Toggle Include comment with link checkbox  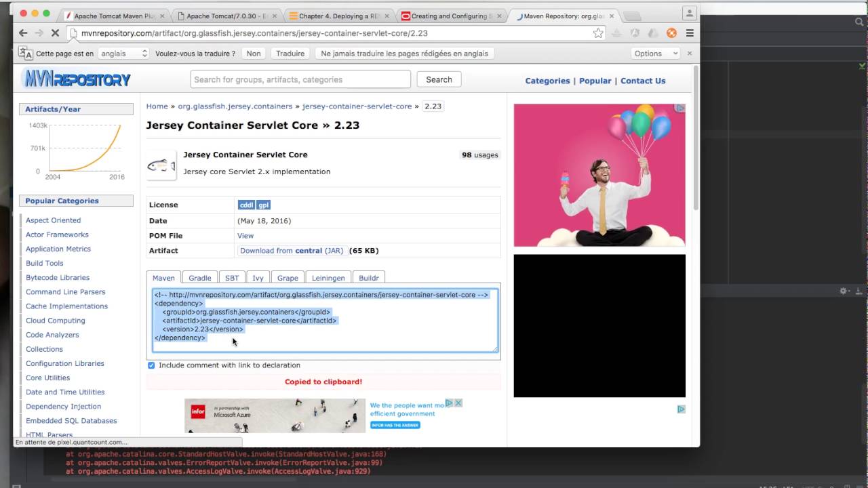tap(151, 365)
